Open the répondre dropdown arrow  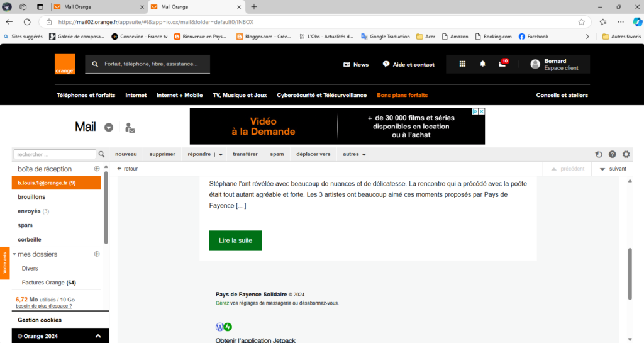[221, 154]
